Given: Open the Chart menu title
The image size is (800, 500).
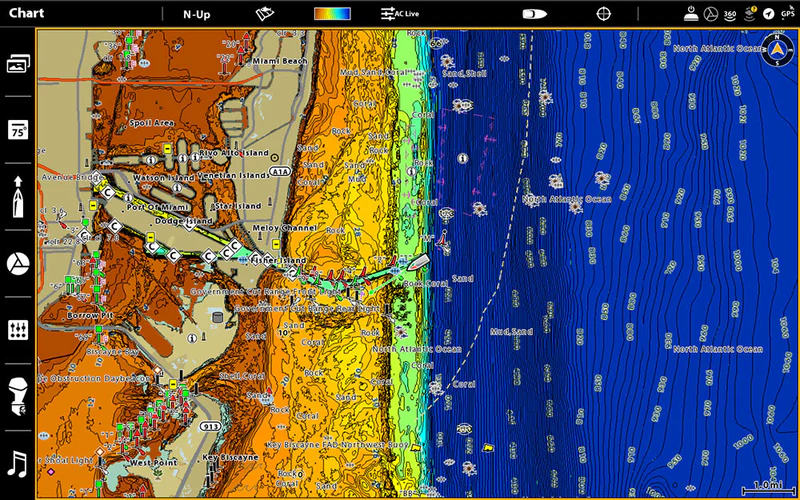Looking at the screenshot, I should coord(26,14).
